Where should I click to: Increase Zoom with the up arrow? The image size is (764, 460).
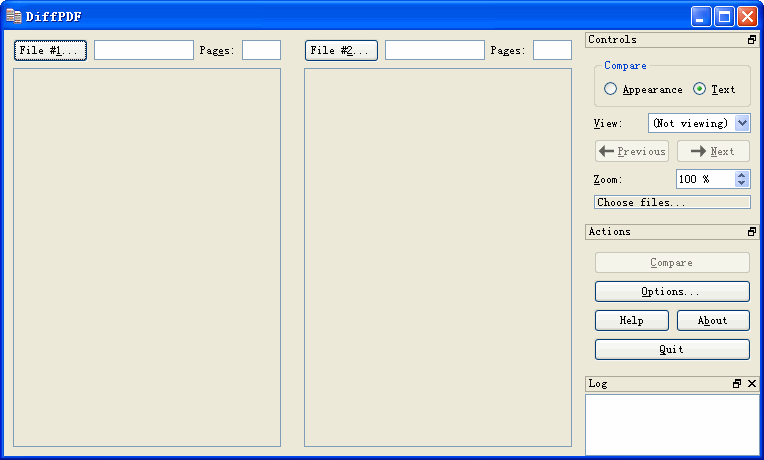pos(742,175)
